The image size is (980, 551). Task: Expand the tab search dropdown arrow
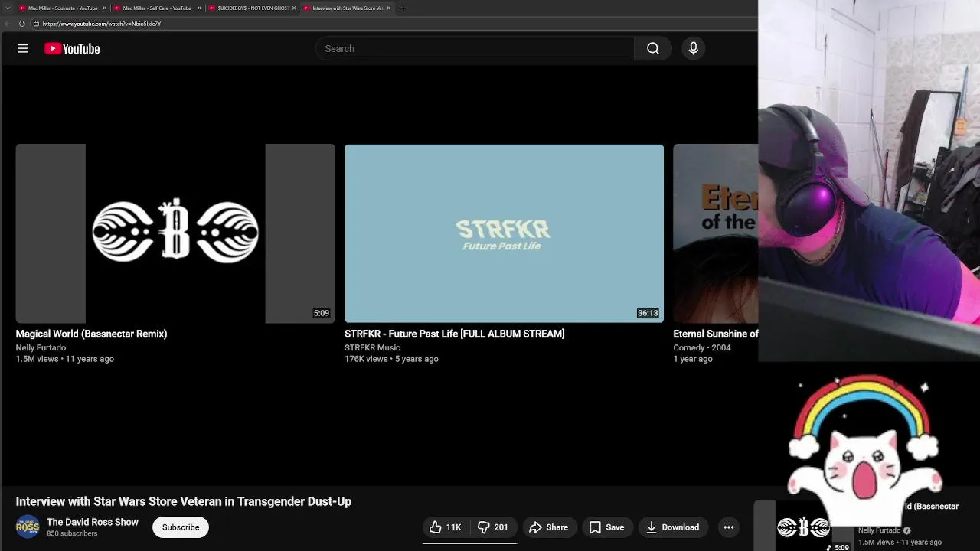[x=7, y=8]
